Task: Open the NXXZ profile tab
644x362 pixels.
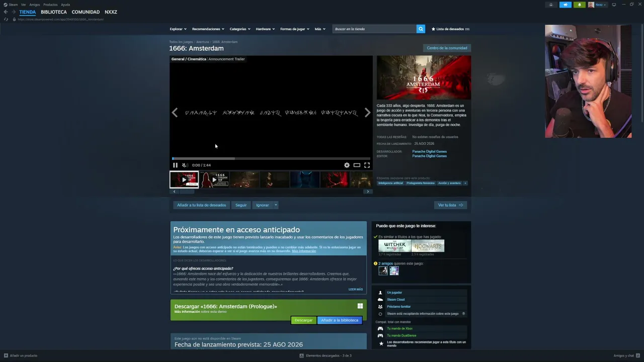Action: [x=111, y=12]
